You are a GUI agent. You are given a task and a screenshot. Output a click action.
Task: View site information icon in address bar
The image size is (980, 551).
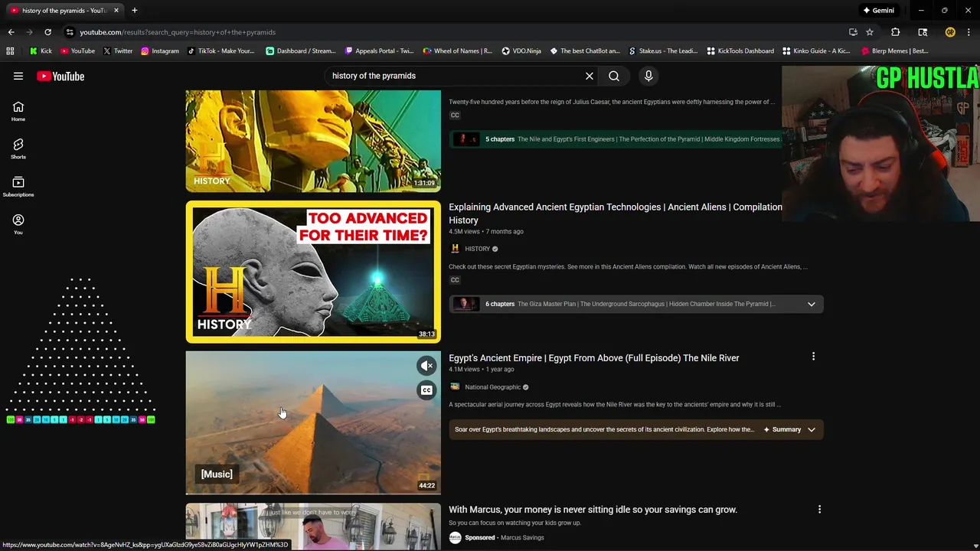(x=70, y=32)
